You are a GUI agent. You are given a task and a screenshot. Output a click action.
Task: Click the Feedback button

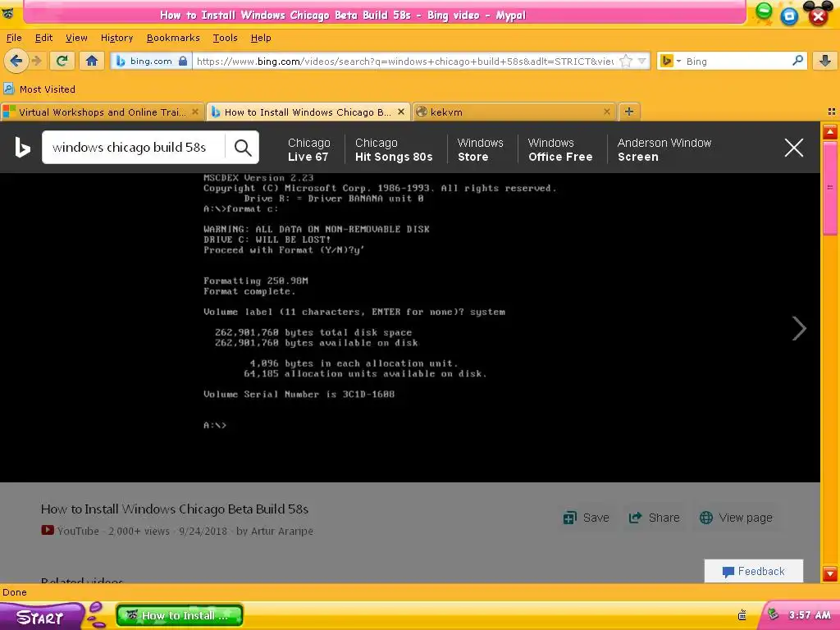coord(754,571)
